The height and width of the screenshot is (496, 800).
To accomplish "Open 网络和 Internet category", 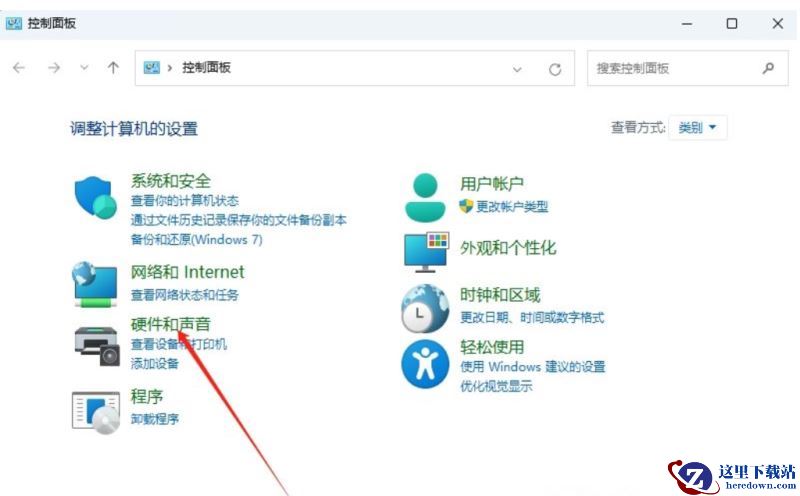I will 187,272.
